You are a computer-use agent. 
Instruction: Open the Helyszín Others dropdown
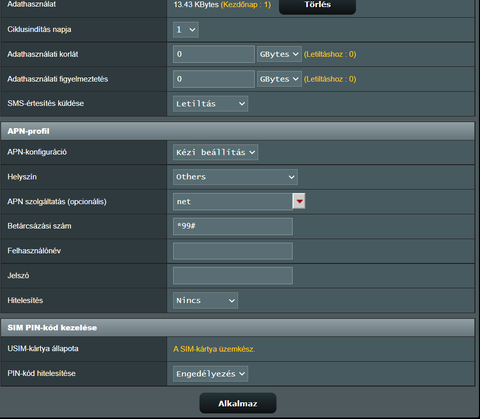pyautogui.click(x=235, y=177)
